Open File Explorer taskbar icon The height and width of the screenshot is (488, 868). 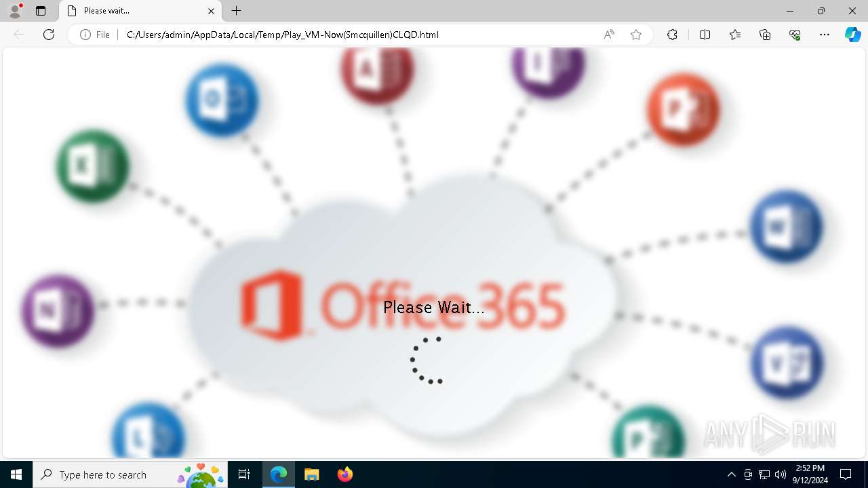tap(311, 474)
